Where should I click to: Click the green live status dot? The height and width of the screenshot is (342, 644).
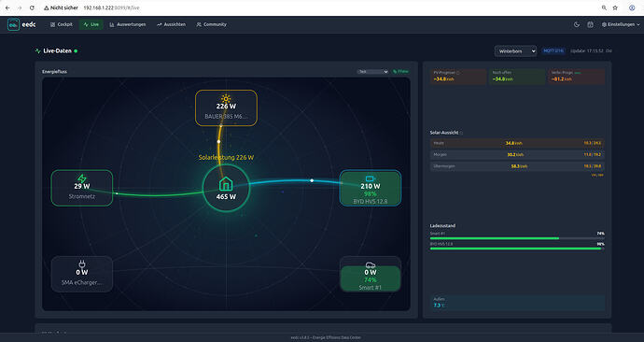pos(76,51)
